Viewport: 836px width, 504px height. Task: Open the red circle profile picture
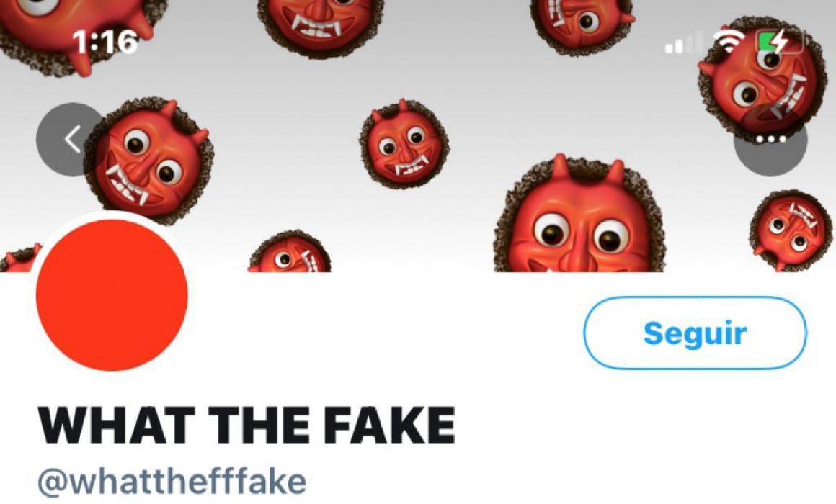click(x=112, y=295)
